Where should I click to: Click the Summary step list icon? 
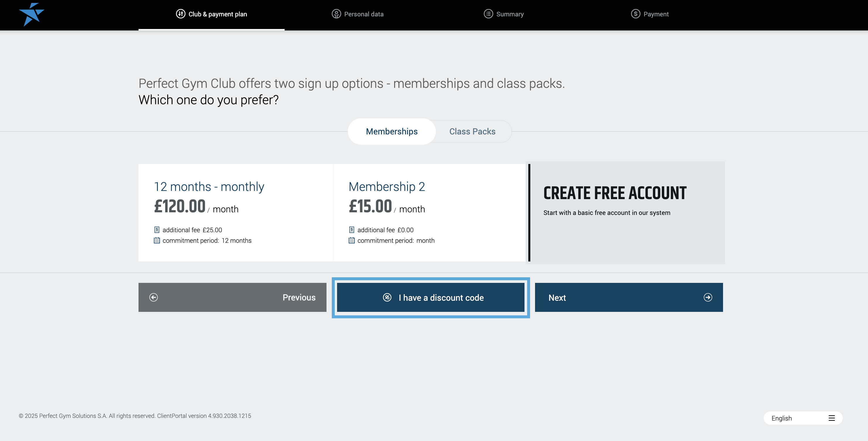pos(488,14)
